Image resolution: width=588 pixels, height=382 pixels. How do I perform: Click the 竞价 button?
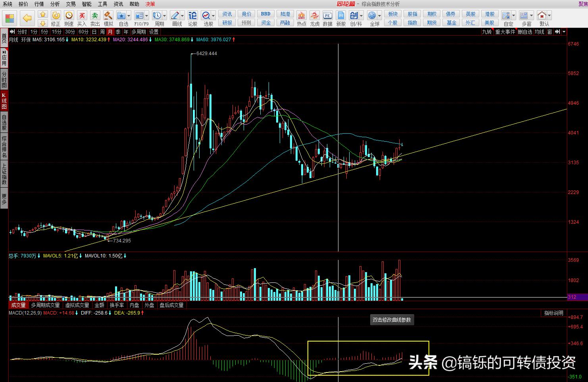tap(247, 14)
